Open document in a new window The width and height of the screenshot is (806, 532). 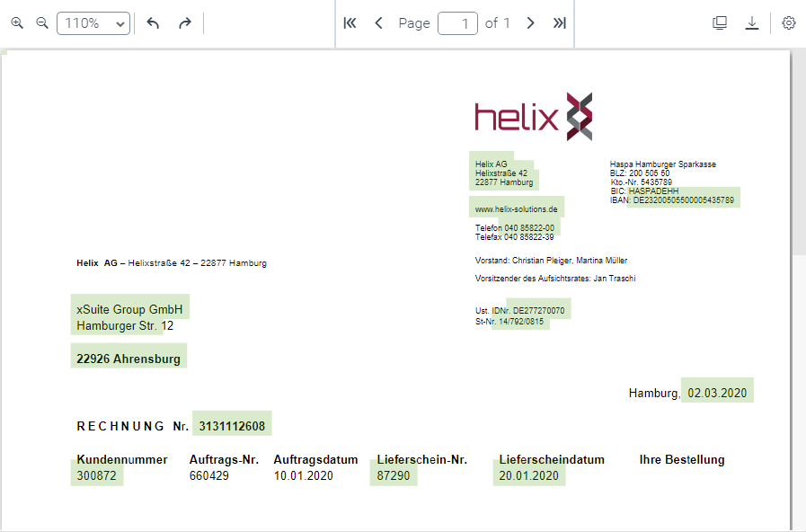point(720,23)
